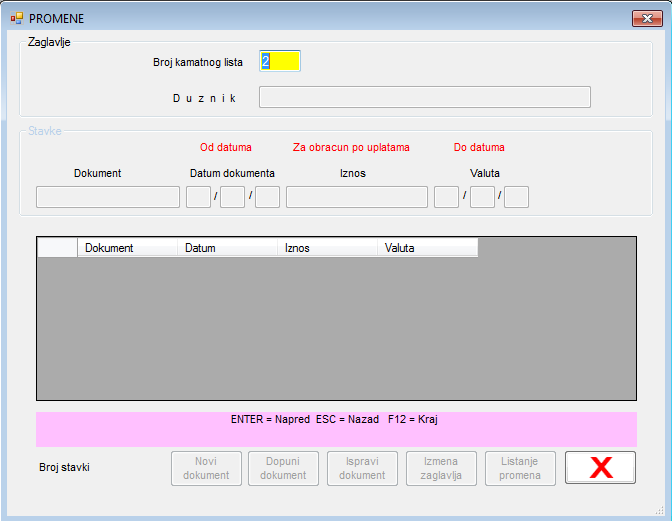Screen dimensions: 672x521
Task: Click the month box of Datum dokumenta
Action: [232, 197]
